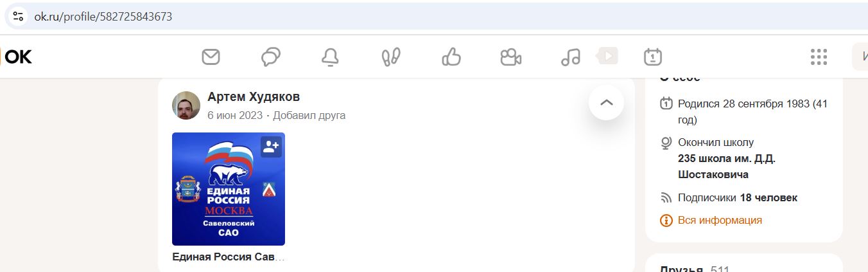Image resolution: width=868 pixels, height=272 pixels.
Task: Open the Messages envelope icon
Action: 211,57
